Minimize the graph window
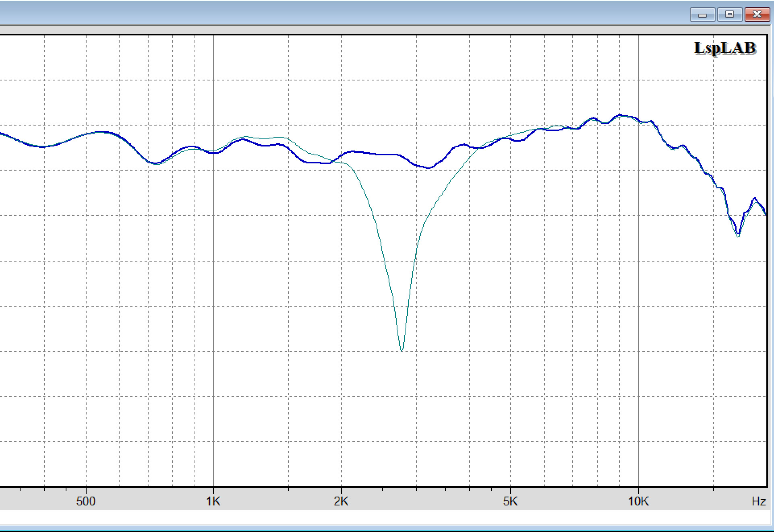The width and height of the screenshot is (774, 532). [x=702, y=14]
